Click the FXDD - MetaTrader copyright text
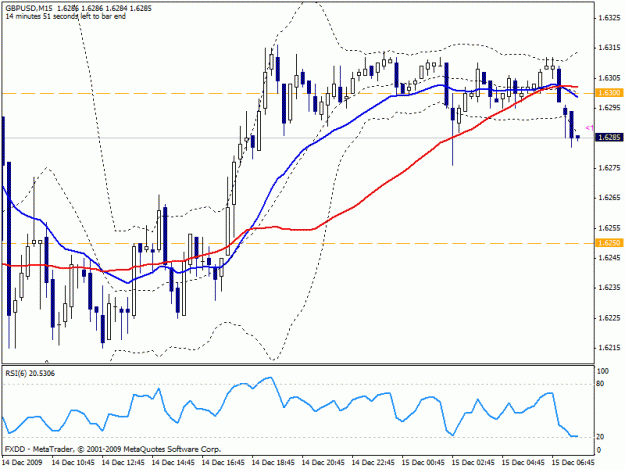This screenshot has height=469, width=625. pyautogui.click(x=113, y=449)
